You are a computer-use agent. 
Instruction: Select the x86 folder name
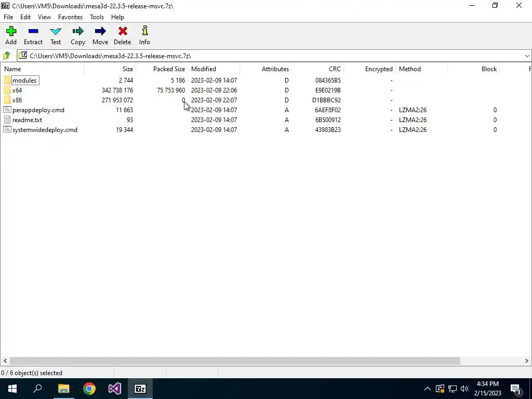click(x=17, y=100)
